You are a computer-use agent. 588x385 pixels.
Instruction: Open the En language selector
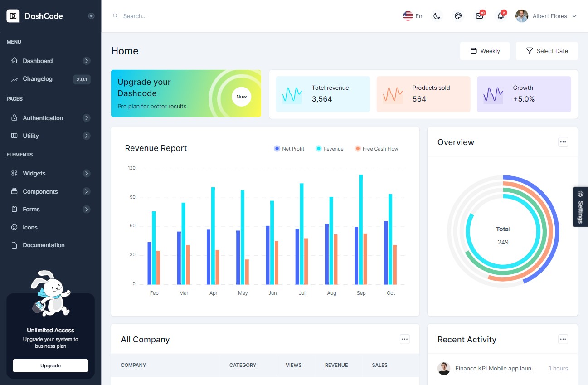[x=413, y=16]
